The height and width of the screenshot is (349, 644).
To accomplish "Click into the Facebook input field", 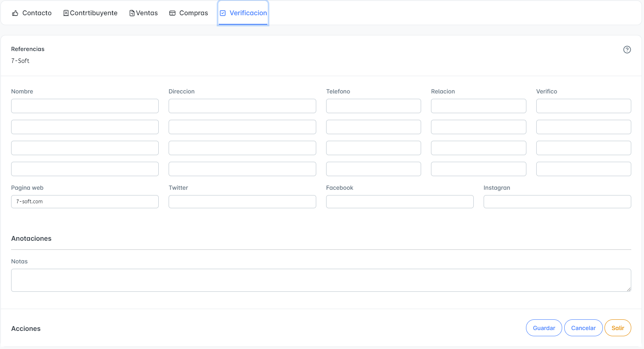I will tap(400, 202).
